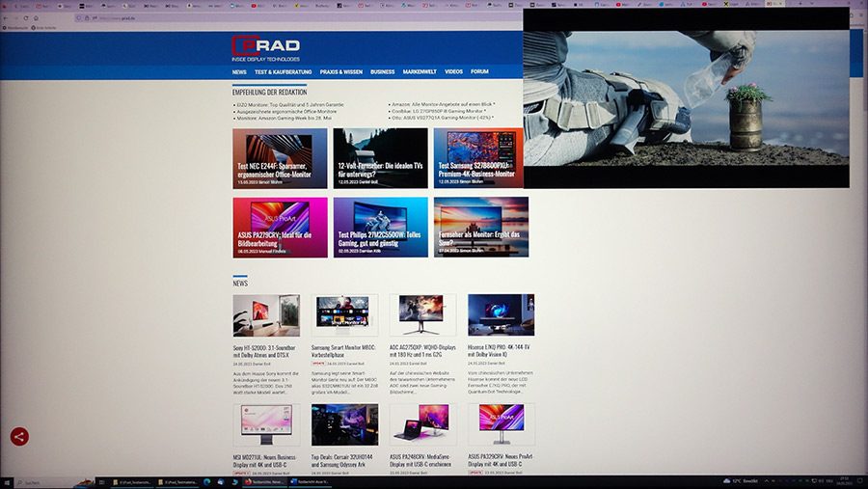Image resolution: width=868 pixels, height=489 pixels.
Task: Open Test Samsung S27B800PXU article card
Action: (478, 158)
